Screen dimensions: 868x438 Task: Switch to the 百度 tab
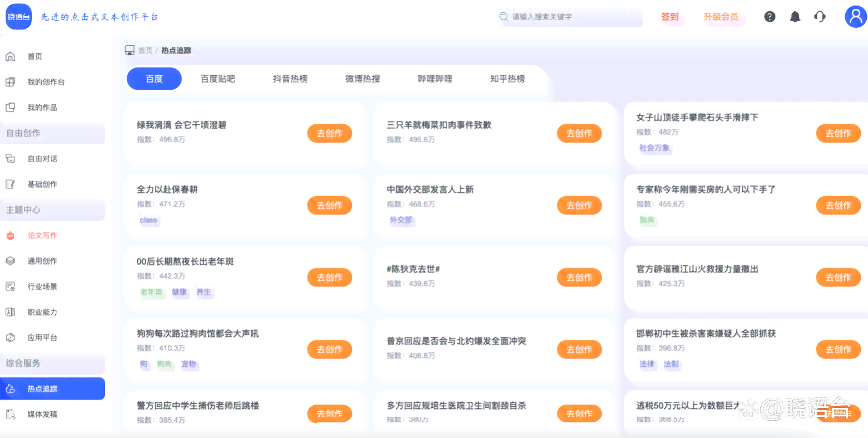(154, 79)
